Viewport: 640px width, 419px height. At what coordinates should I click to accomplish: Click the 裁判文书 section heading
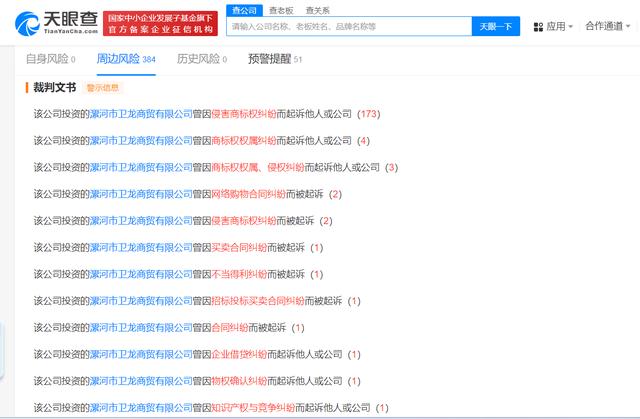click(54, 87)
